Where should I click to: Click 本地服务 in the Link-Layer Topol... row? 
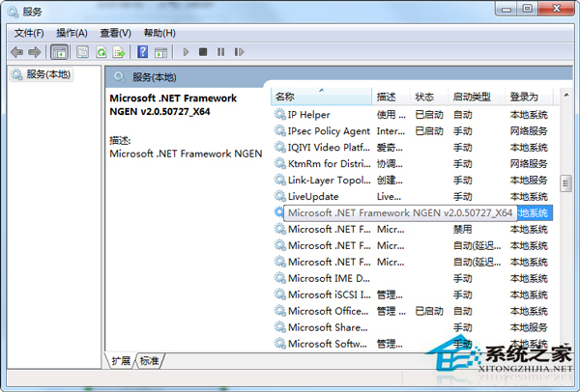click(529, 180)
